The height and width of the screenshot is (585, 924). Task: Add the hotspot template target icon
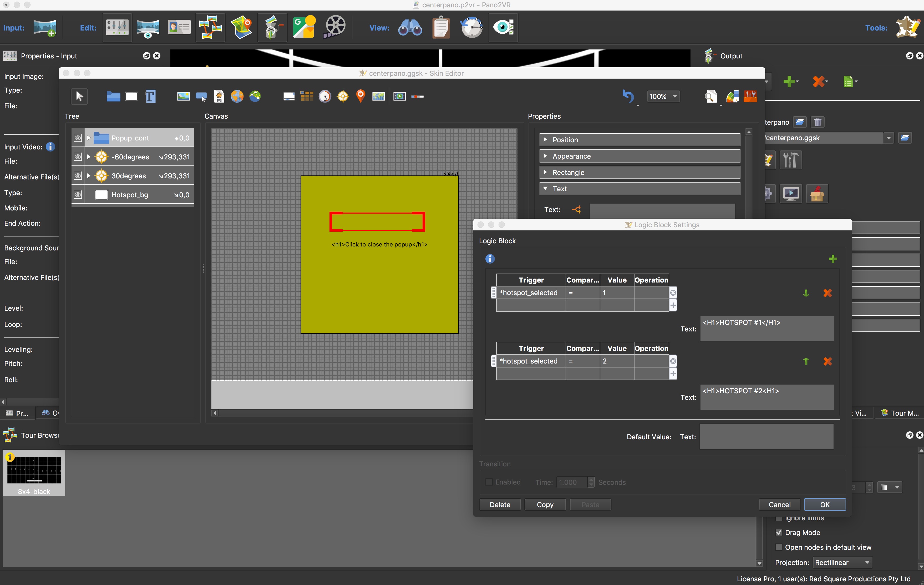coord(343,96)
